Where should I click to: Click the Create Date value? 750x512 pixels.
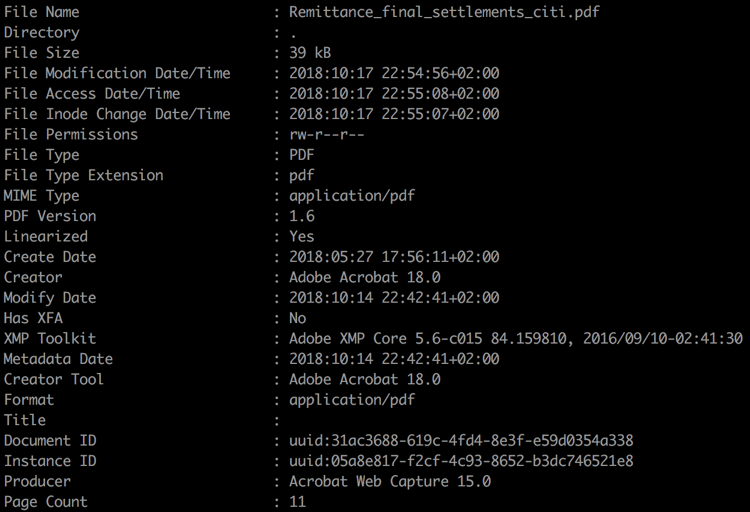394,257
